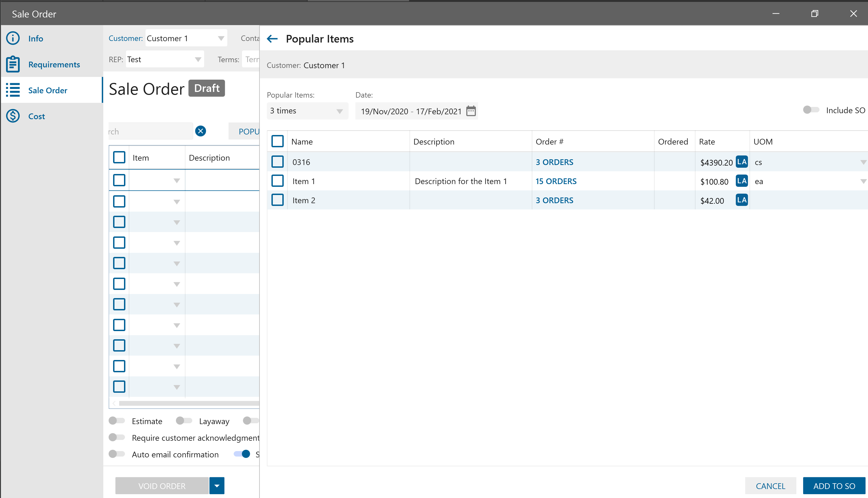Select all popular items with header checkbox
The image size is (868, 498).
pyautogui.click(x=277, y=141)
